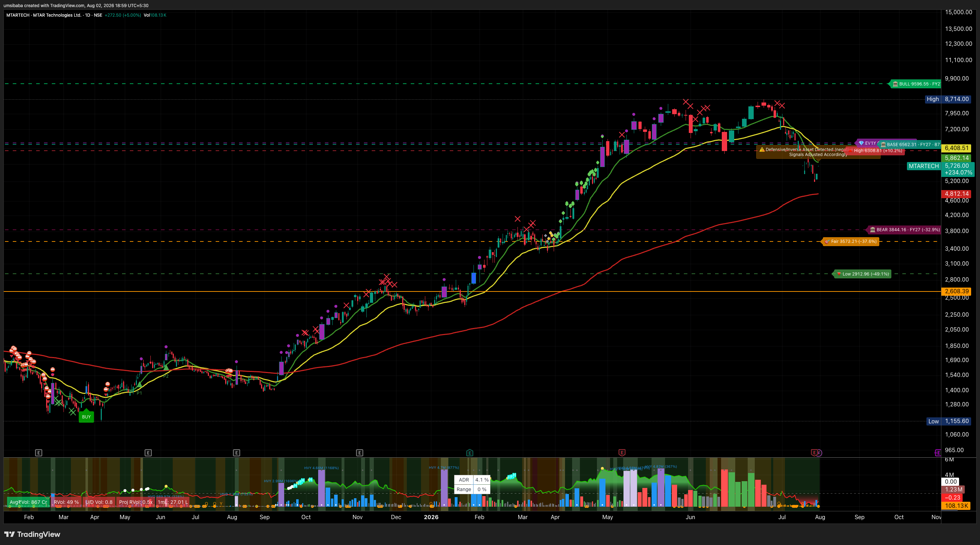The width and height of the screenshot is (980, 545).
Task: Click the 2026 year label on time axis
Action: (431, 517)
